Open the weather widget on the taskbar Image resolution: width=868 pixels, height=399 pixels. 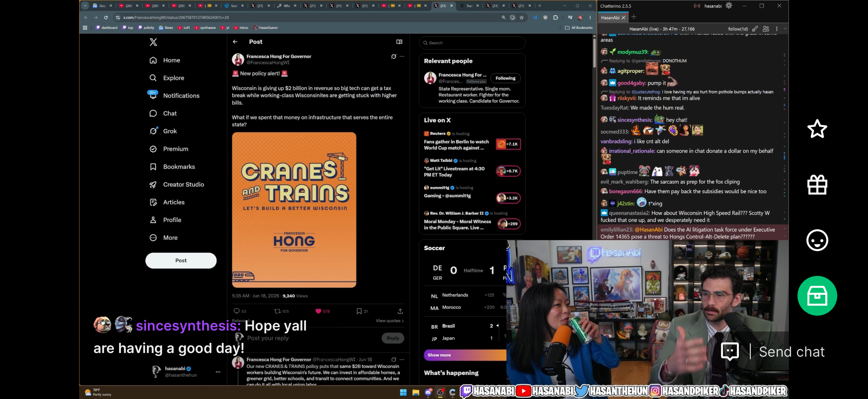click(98, 392)
